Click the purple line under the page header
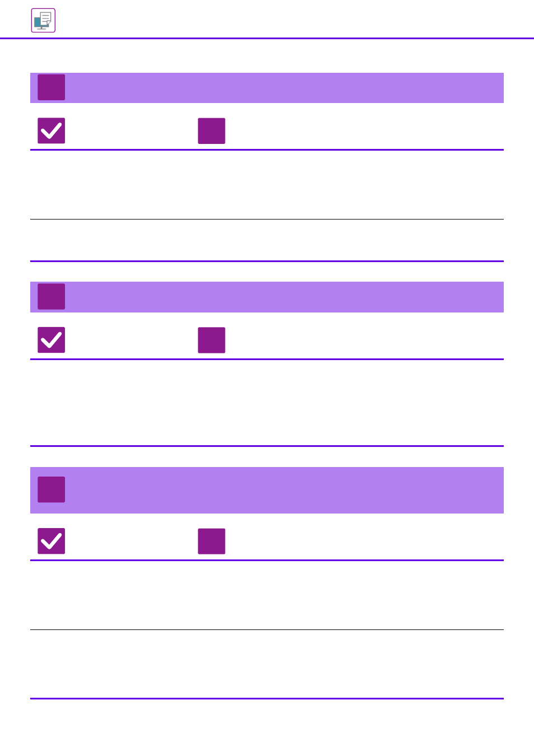 tap(267, 38)
